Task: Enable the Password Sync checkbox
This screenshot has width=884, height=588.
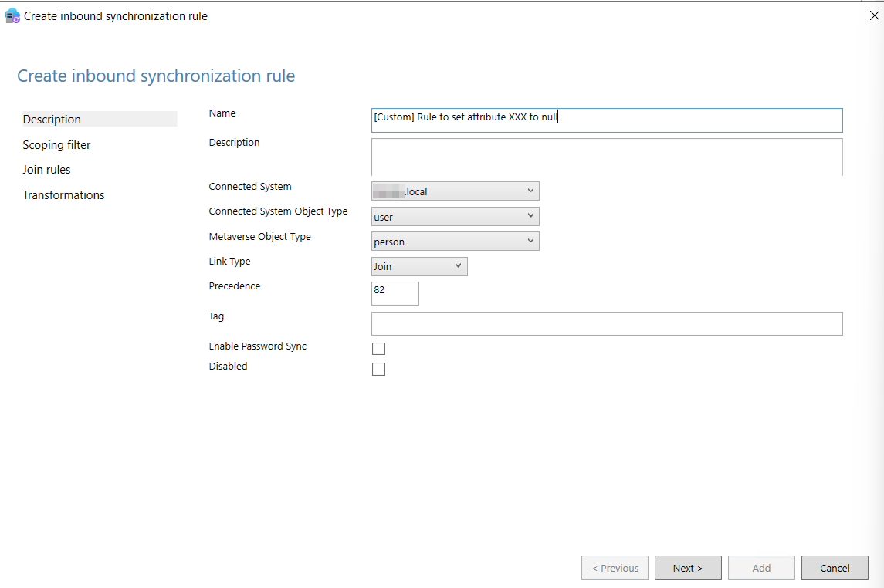Action: [378, 349]
